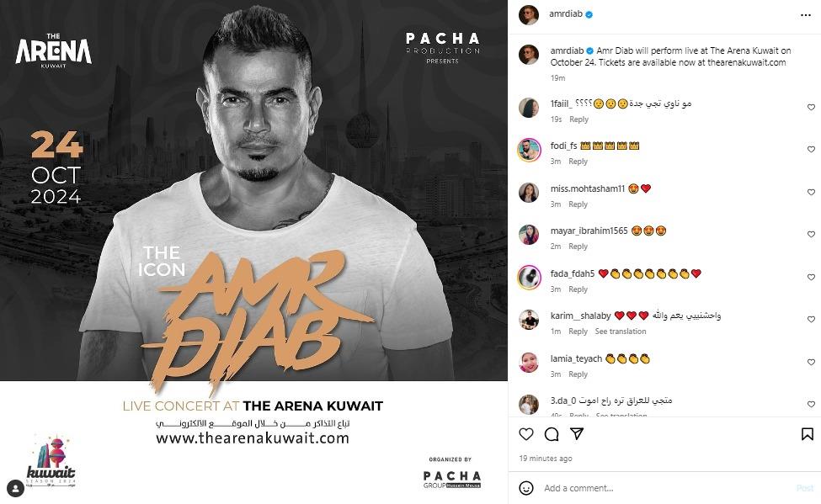Reply to mayar_ibrahim1565's comment
Image resolution: width=821 pixels, height=504 pixels.
578,247
